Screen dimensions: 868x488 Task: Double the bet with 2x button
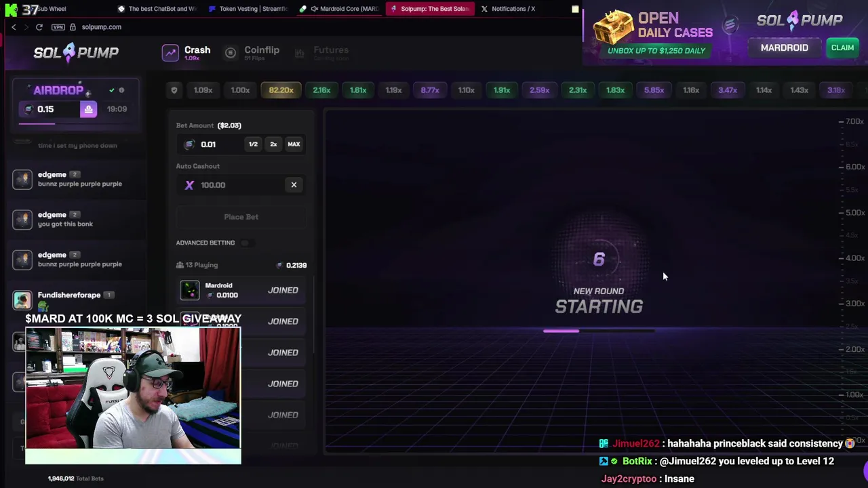point(273,144)
